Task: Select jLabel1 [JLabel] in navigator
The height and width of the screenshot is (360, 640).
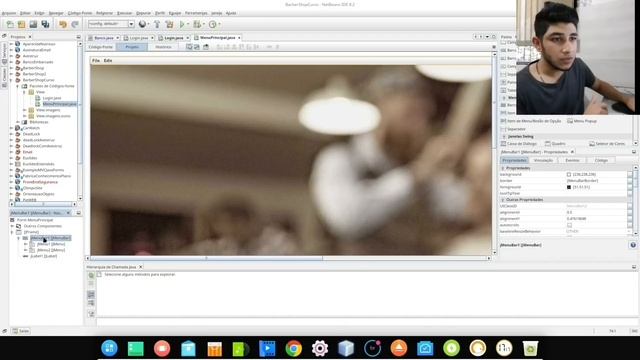Action: point(44,256)
